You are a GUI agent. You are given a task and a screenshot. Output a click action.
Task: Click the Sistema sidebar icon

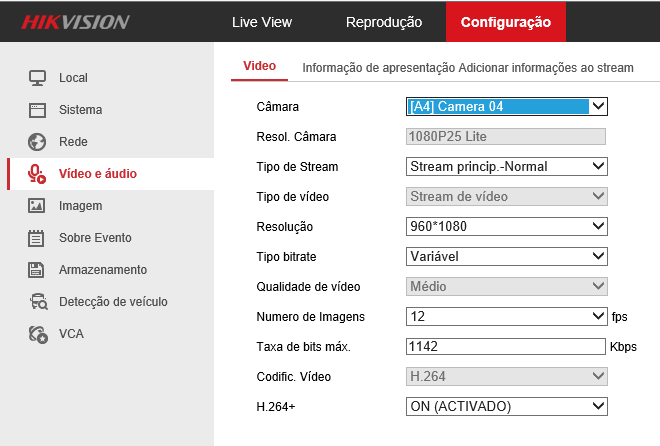click(x=37, y=110)
